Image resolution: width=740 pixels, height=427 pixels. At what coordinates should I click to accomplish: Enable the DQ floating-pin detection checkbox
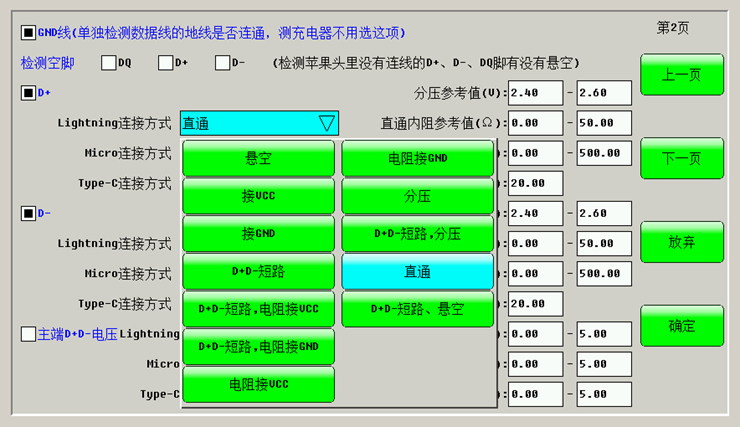[x=109, y=63]
